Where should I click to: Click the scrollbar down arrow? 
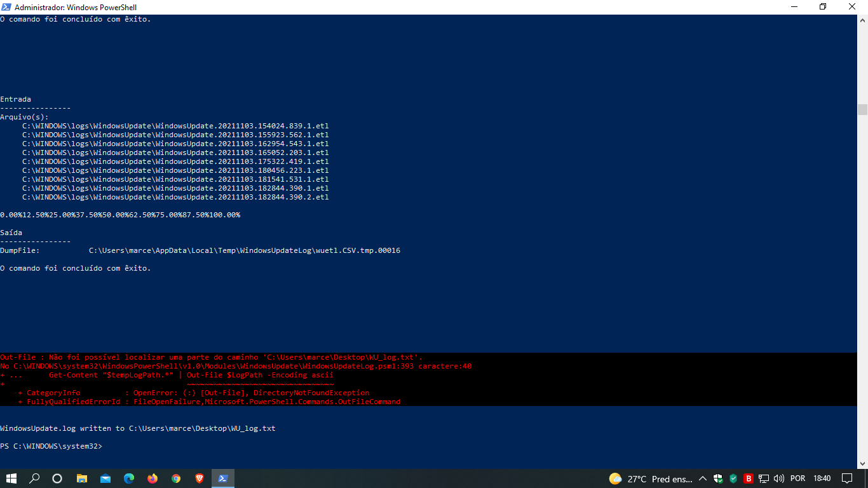862,463
